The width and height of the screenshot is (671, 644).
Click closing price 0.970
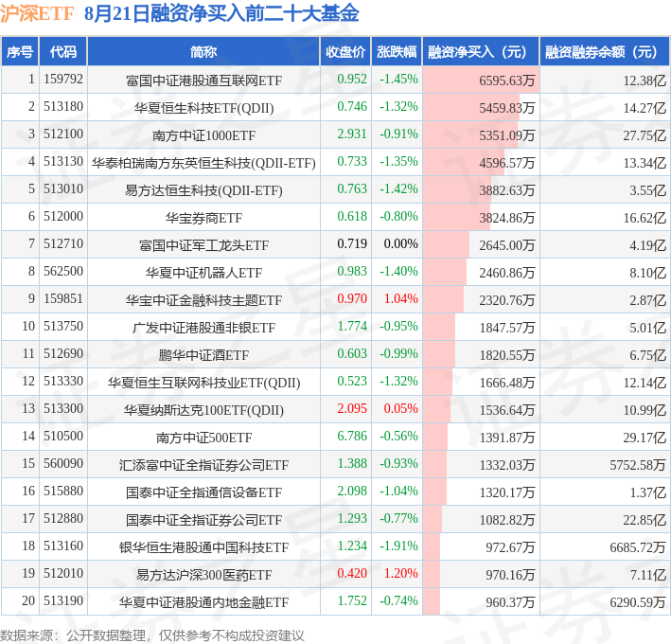[352, 298]
